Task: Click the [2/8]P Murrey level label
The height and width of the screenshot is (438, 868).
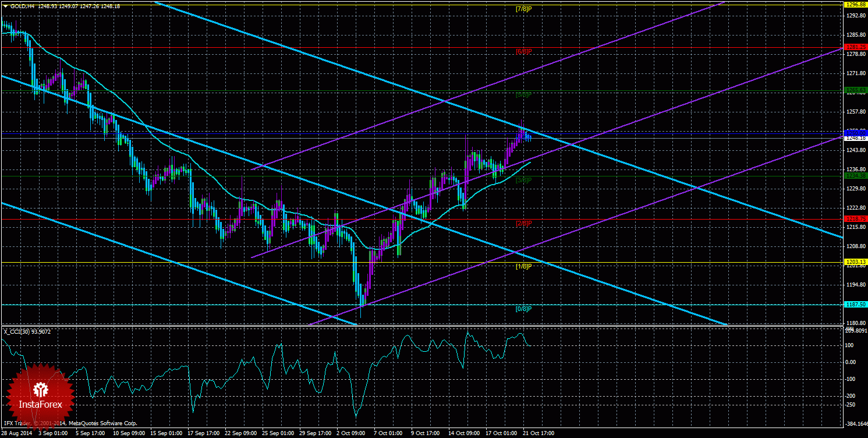Action: (524, 223)
